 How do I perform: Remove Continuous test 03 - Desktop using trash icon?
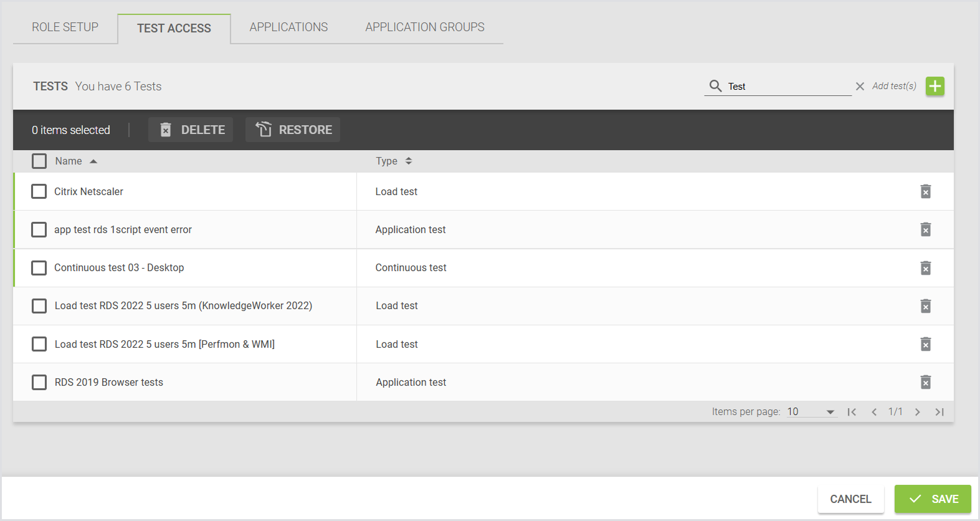tap(925, 268)
